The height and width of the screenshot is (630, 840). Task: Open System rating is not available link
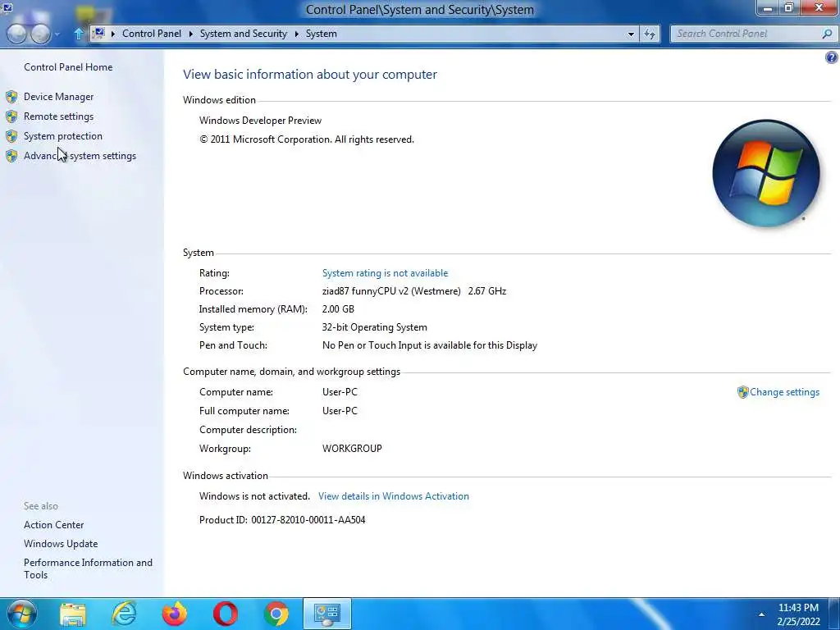(385, 273)
